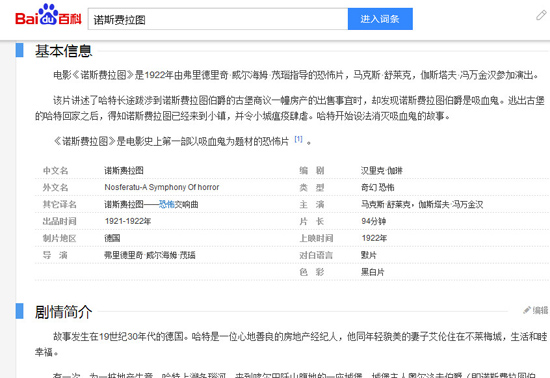Click the 主演 label
This screenshot has height=378, width=550.
point(312,204)
